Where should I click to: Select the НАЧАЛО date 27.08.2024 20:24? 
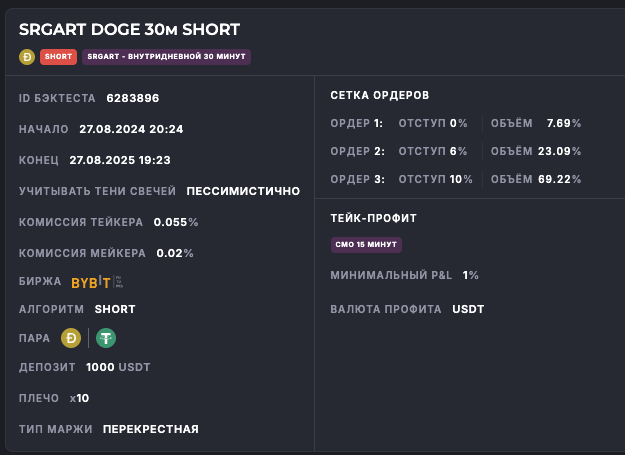click(131, 129)
